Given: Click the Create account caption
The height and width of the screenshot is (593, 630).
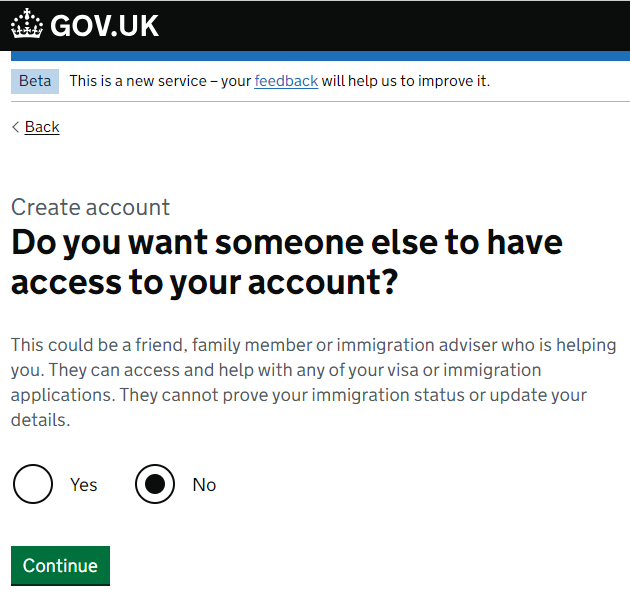Looking at the screenshot, I should [x=90, y=207].
